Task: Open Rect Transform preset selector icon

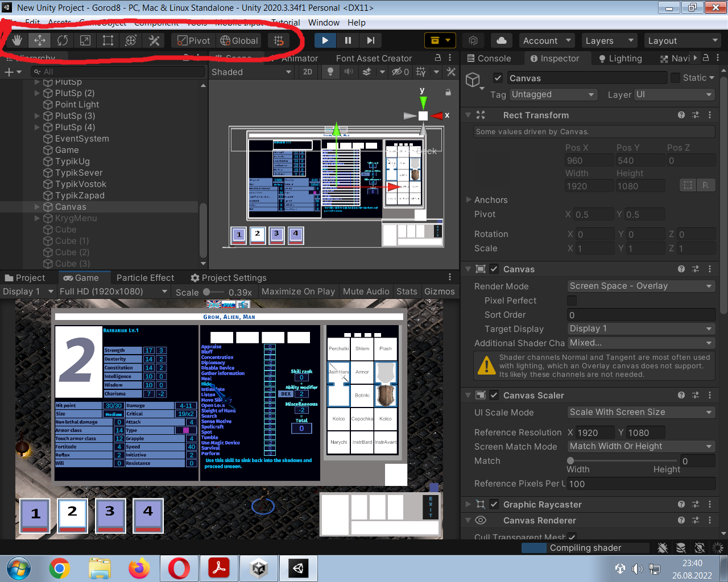Action: (696, 115)
